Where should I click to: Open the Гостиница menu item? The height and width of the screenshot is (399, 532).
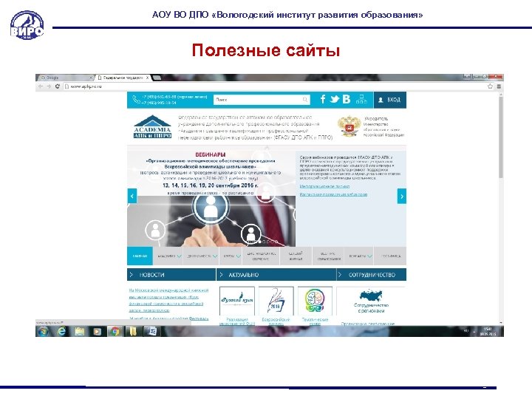click(x=391, y=256)
